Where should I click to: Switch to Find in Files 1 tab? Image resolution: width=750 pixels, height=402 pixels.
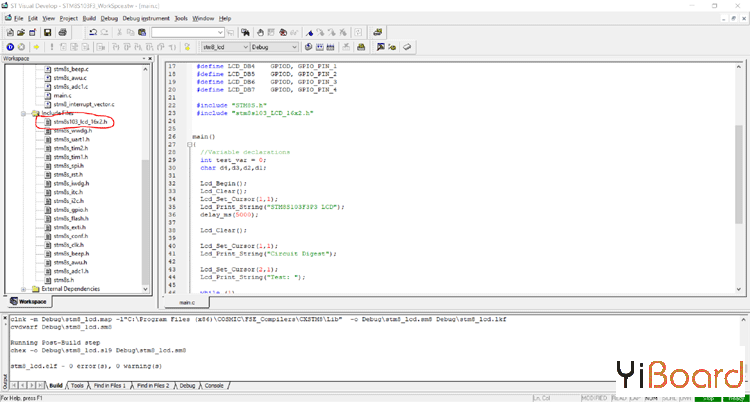(110, 385)
